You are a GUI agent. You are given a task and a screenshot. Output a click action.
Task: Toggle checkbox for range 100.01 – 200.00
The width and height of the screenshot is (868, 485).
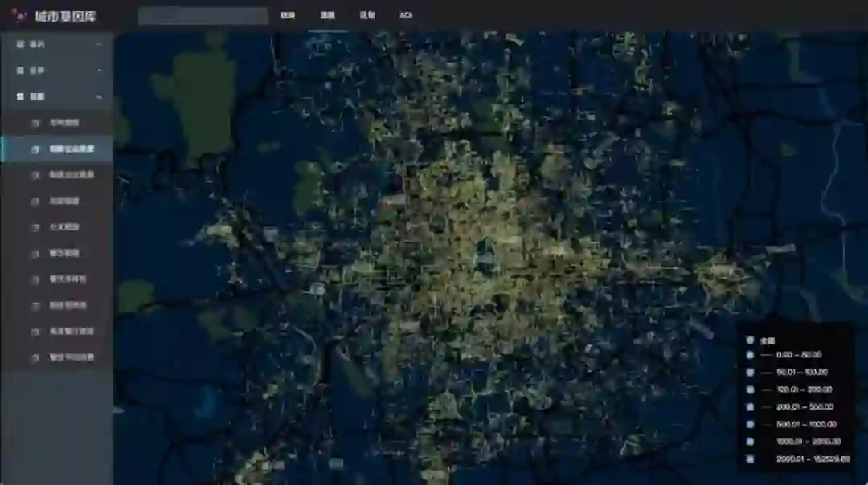(x=750, y=389)
